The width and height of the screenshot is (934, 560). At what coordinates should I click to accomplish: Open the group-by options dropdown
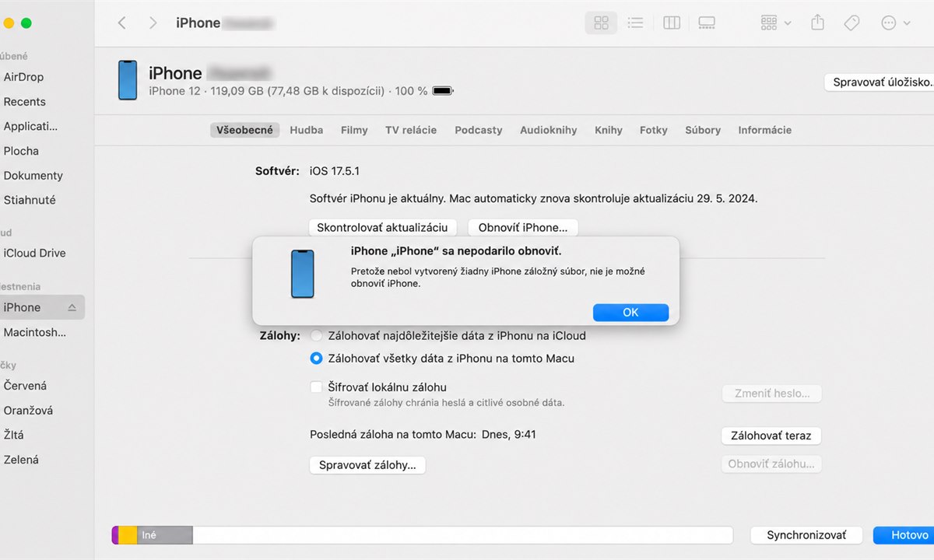(x=775, y=23)
